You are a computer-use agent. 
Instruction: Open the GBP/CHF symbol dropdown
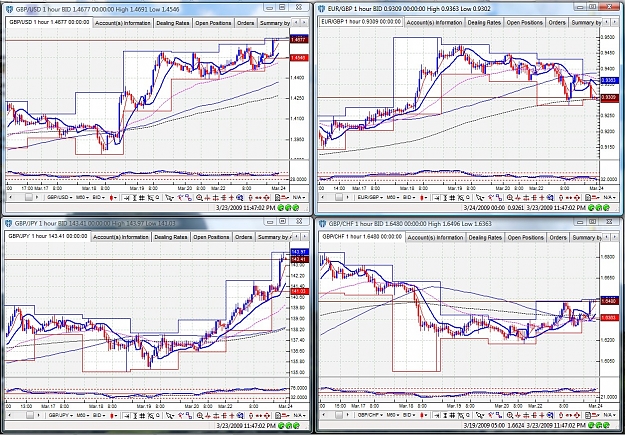point(370,415)
